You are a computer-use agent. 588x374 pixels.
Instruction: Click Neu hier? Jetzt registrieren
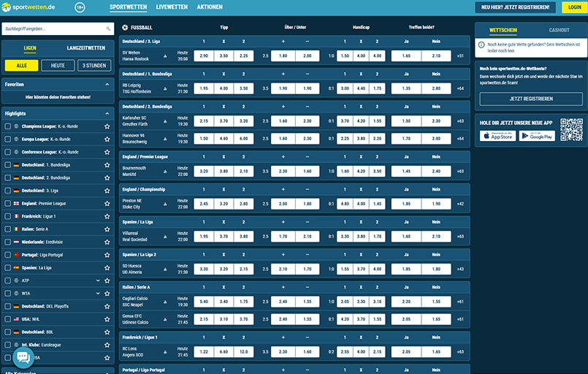515,7
